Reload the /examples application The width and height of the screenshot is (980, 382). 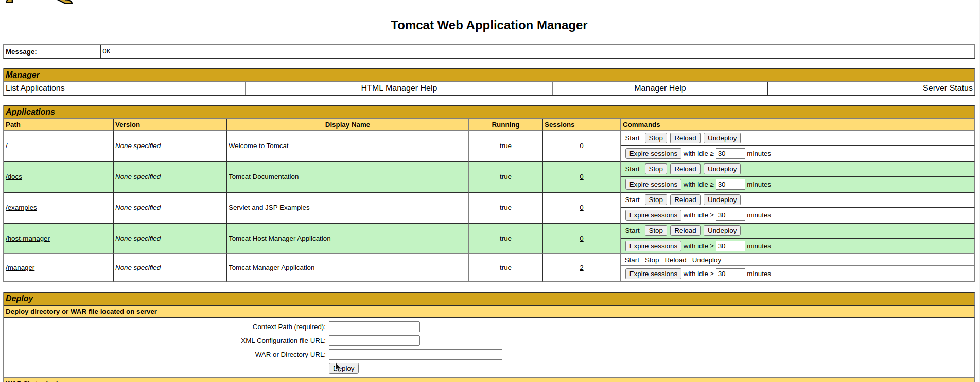(685, 200)
